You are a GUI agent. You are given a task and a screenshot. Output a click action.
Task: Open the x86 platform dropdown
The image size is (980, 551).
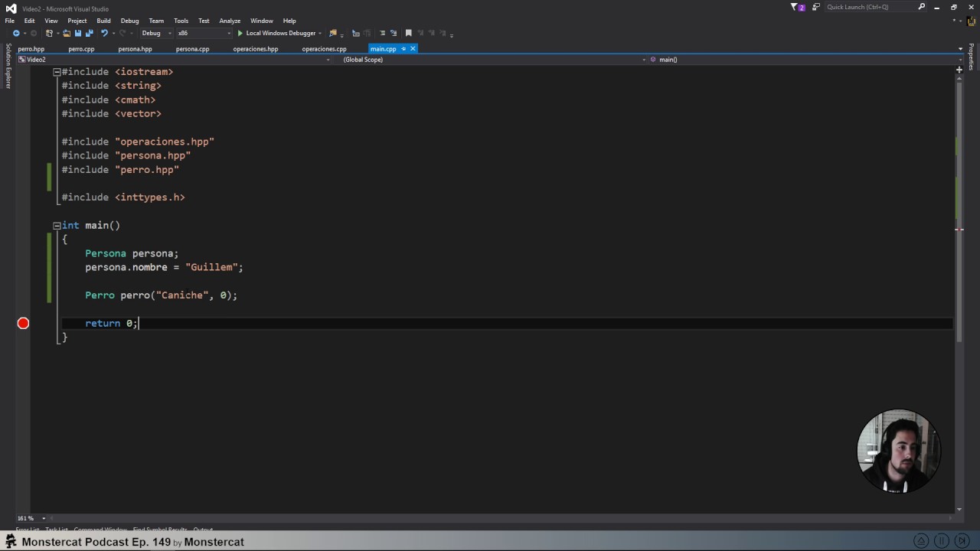click(x=204, y=33)
